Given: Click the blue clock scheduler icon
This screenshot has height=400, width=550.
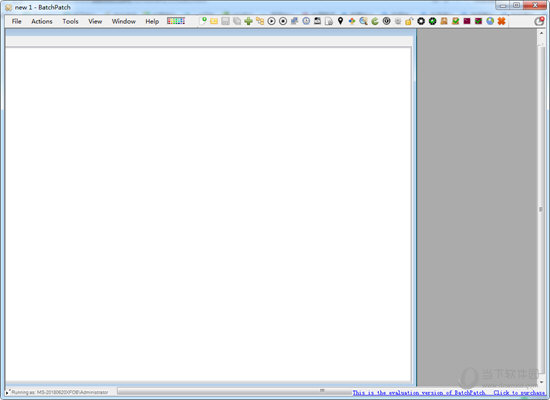Looking at the screenshot, I should (x=306, y=21).
